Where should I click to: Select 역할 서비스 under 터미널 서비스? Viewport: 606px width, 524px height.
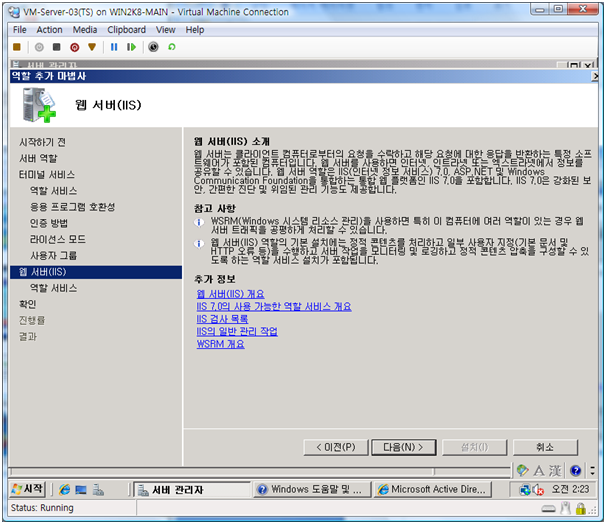point(54,191)
